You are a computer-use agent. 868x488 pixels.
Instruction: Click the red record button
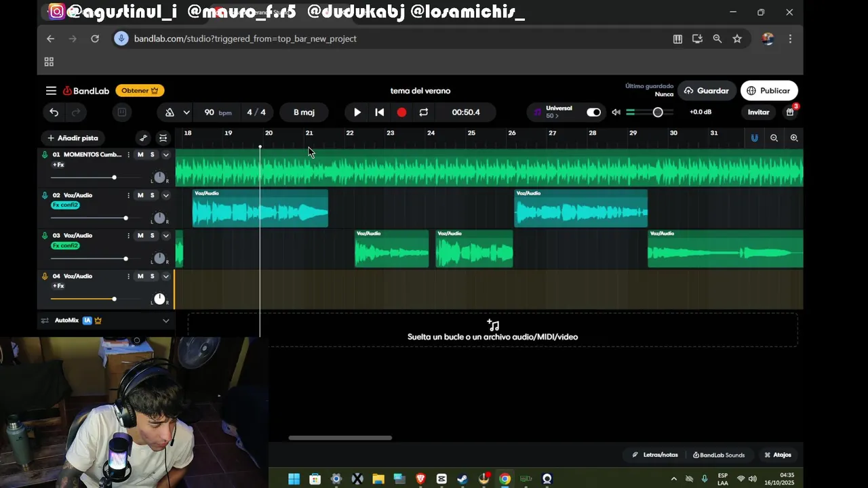[x=401, y=113]
